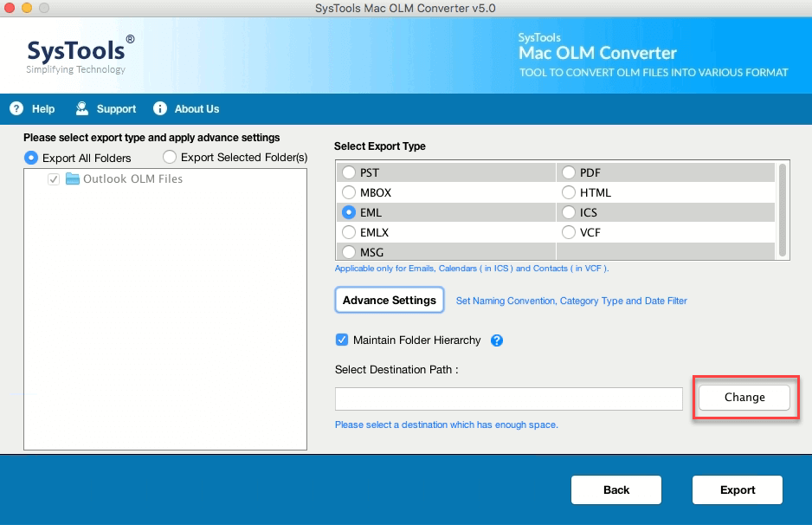Click the Back button

click(x=616, y=489)
